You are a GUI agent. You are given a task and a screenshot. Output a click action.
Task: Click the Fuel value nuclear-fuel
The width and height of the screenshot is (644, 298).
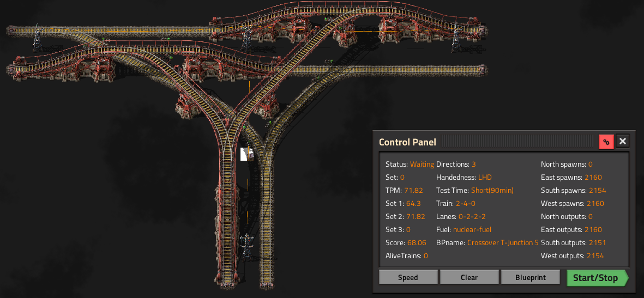(472, 229)
